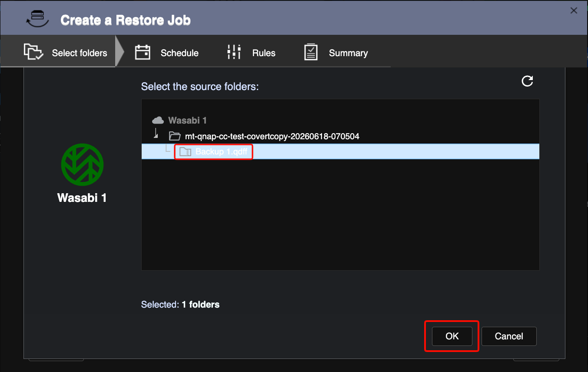588x372 pixels.
Task: Click the Create a Restore Job title
Action: click(x=126, y=20)
